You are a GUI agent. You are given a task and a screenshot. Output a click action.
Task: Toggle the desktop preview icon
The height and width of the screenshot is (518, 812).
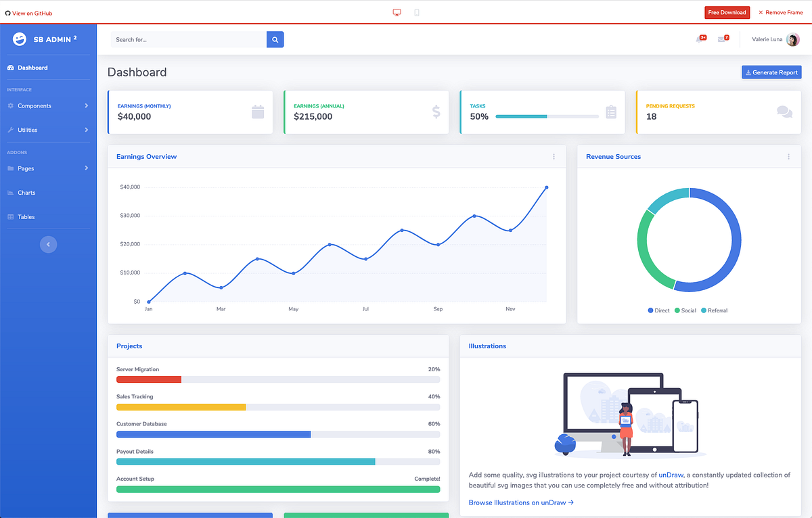click(397, 12)
